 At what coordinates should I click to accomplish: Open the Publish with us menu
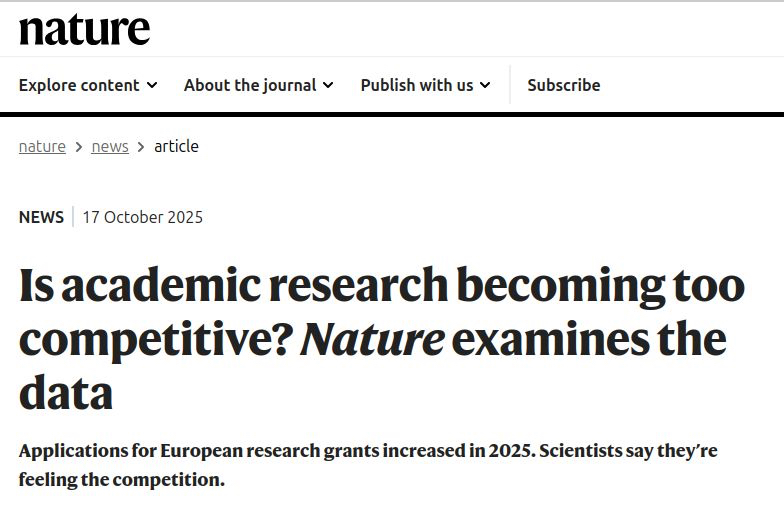click(x=417, y=85)
